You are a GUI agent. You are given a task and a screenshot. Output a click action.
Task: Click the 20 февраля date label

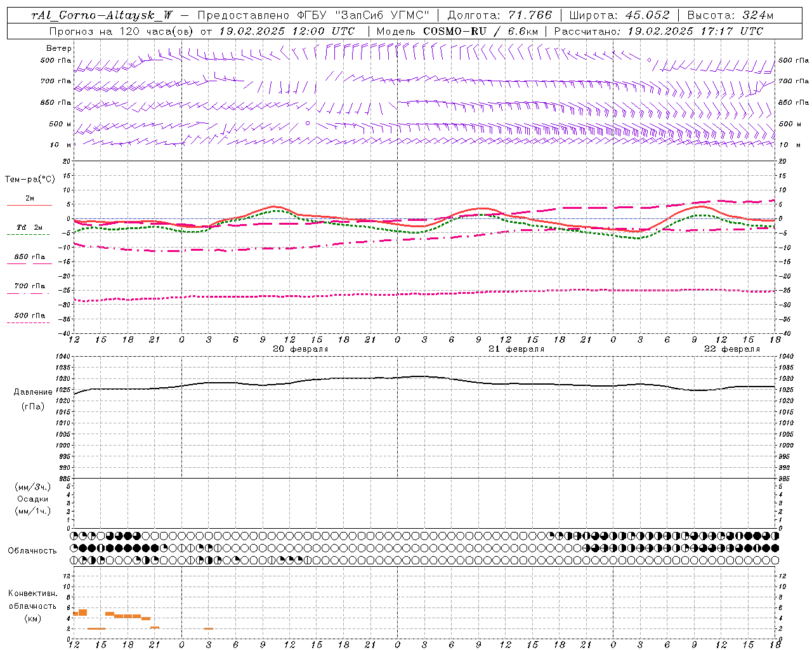tap(301, 349)
